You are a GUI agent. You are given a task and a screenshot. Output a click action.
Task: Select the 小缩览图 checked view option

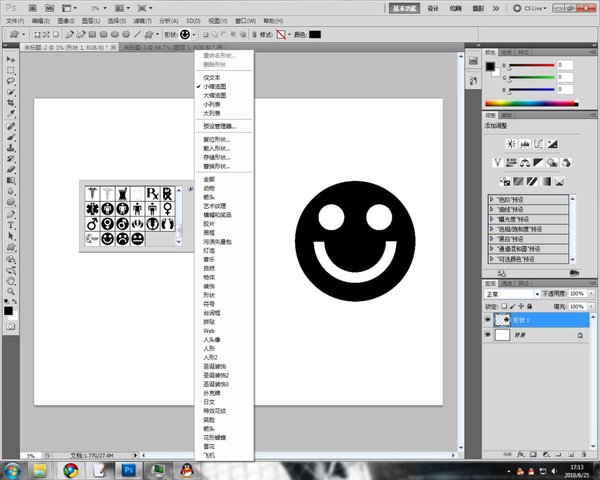(x=216, y=87)
